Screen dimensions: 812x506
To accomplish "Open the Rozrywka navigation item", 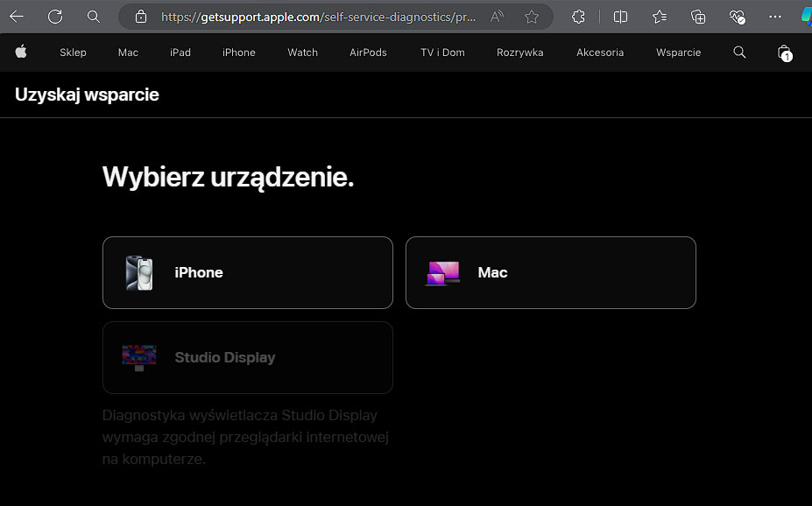I will (x=520, y=53).
